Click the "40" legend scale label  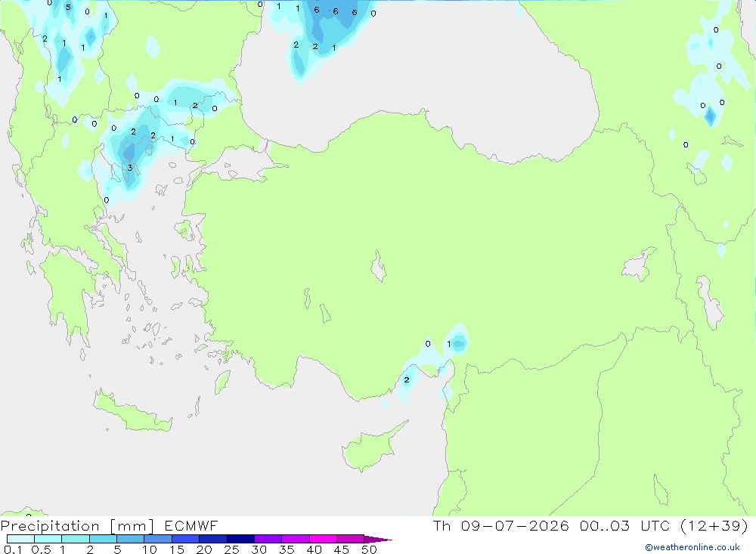(314, 549)
